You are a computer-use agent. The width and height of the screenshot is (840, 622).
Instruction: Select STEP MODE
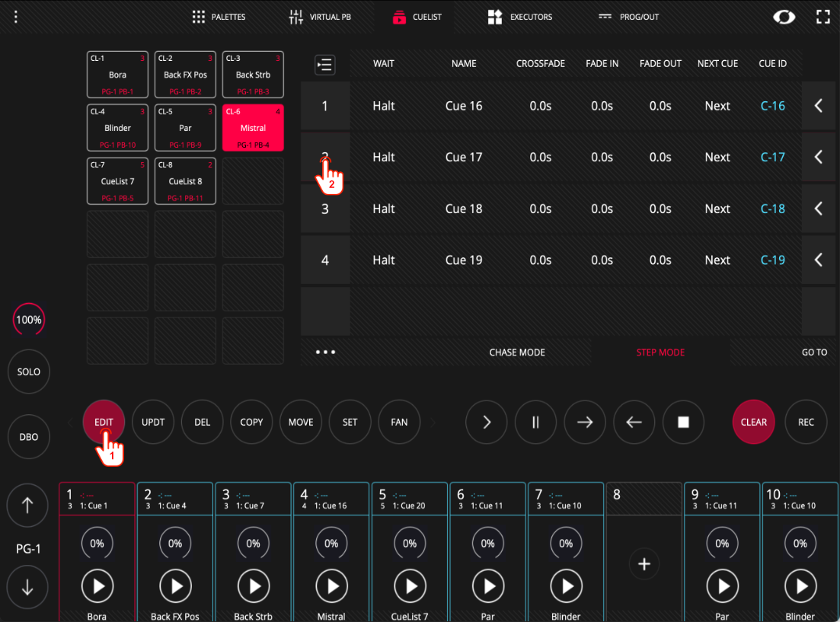[660, 352]
